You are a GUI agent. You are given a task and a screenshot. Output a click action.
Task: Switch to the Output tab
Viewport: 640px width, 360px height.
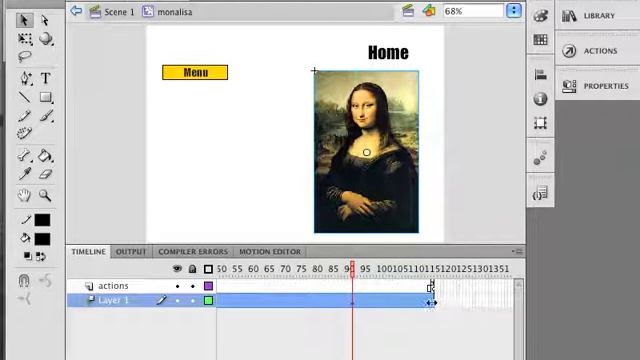click(x=131, y=252)
